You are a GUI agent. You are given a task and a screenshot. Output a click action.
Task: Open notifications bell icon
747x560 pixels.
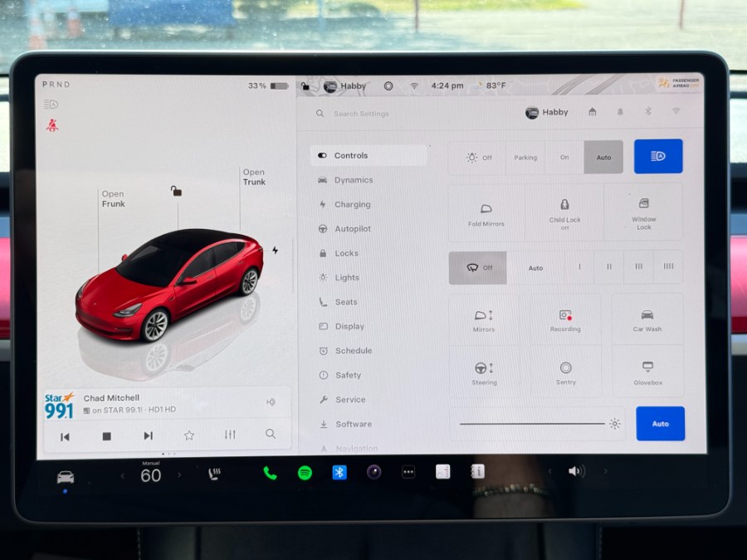coord(620,112)
